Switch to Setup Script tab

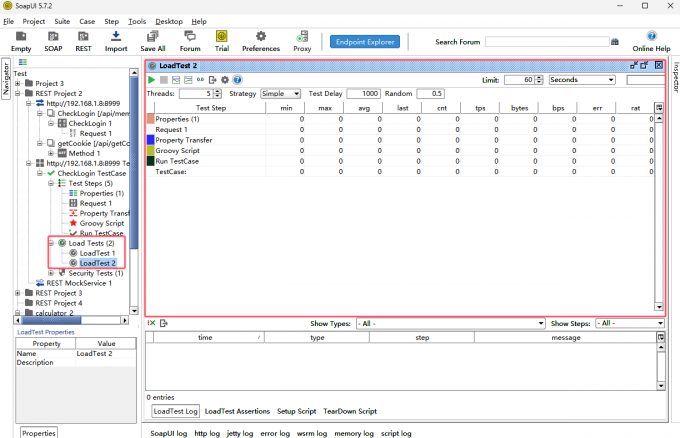pyautogui.click(x=297, y=411)
